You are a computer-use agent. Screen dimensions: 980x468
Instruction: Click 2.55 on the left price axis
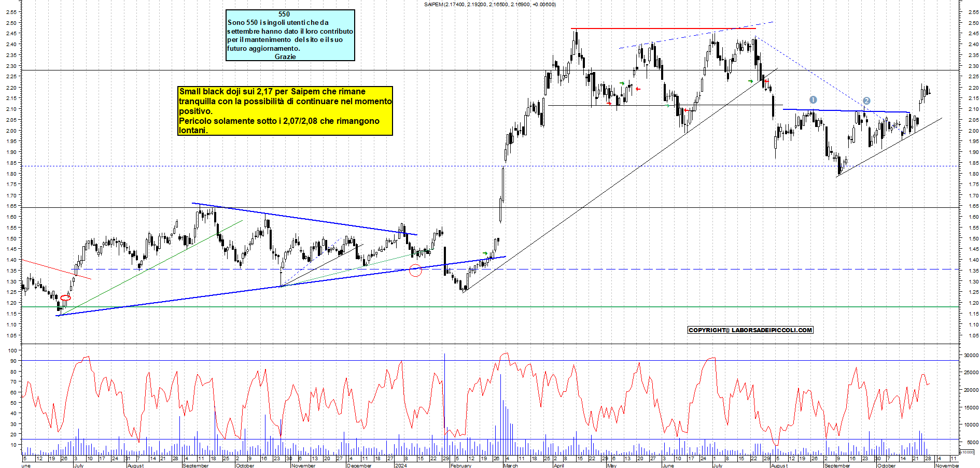12,12
